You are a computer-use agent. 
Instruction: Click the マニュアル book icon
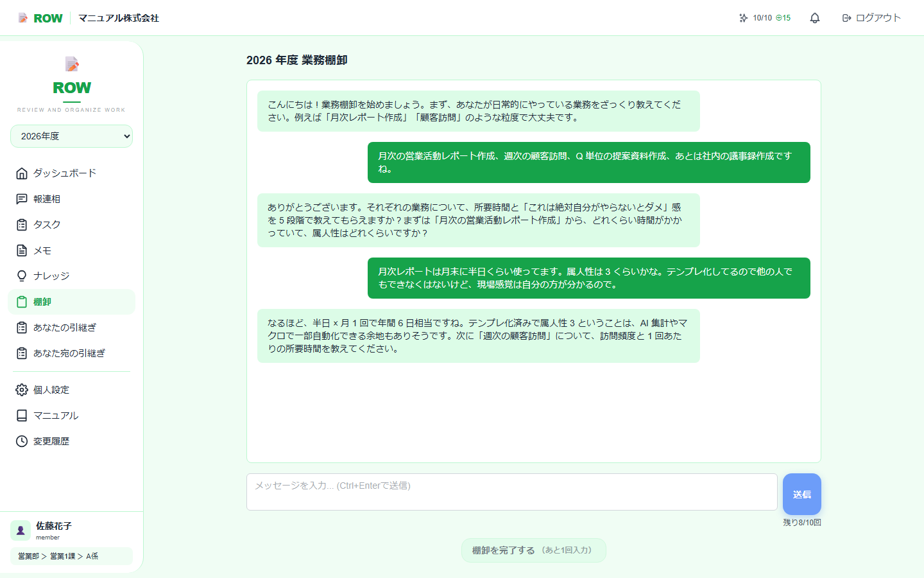22,416
